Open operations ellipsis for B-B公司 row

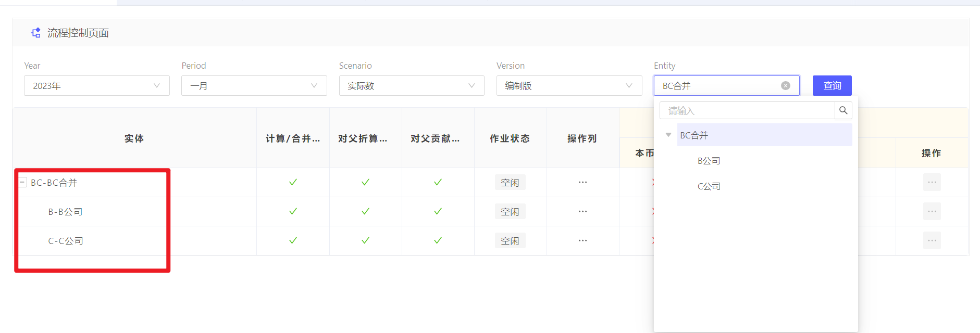click(x=582, y=212)
